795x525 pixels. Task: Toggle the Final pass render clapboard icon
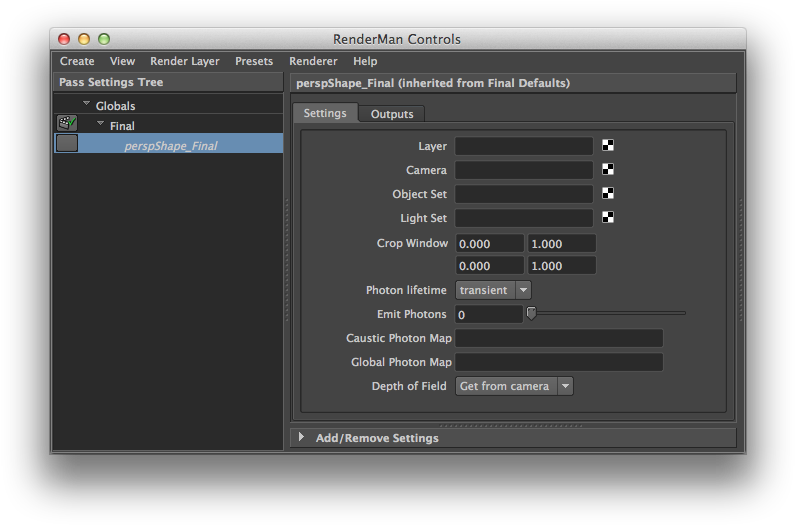pos(66,123)
